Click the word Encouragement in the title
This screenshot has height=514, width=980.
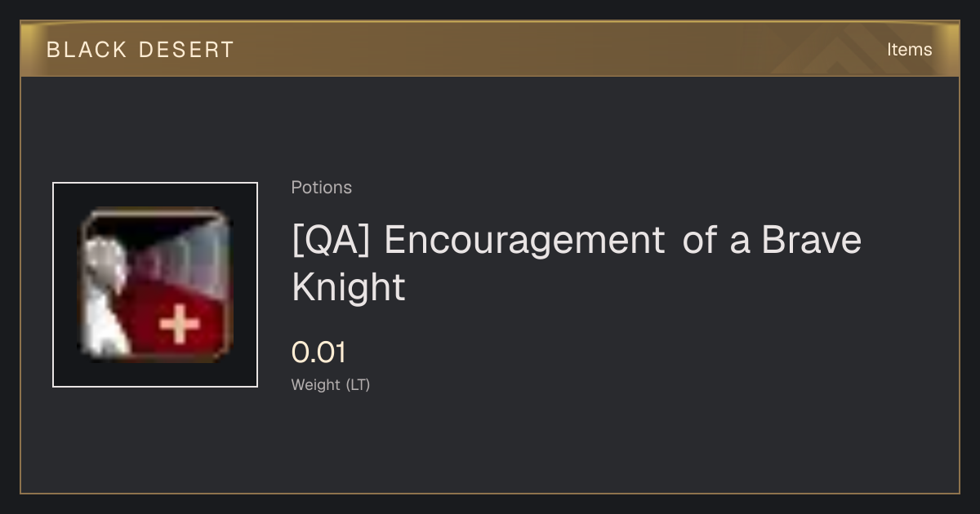[524, 241]
